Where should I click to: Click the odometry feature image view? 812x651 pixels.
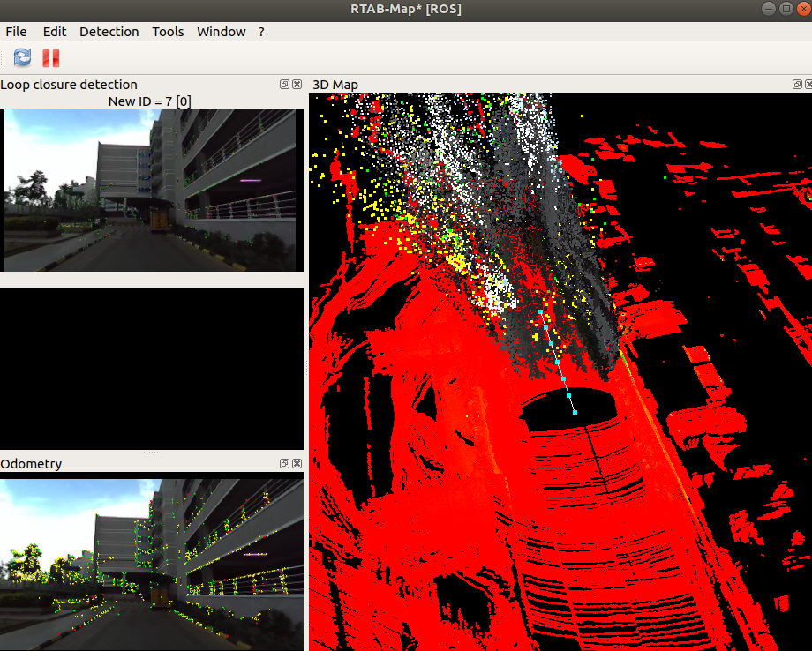[152, 563]
